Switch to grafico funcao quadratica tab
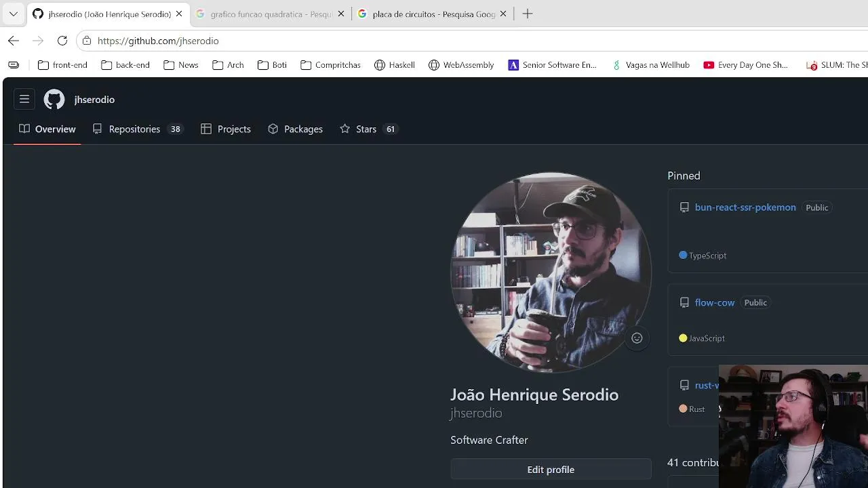 [271, 14]
